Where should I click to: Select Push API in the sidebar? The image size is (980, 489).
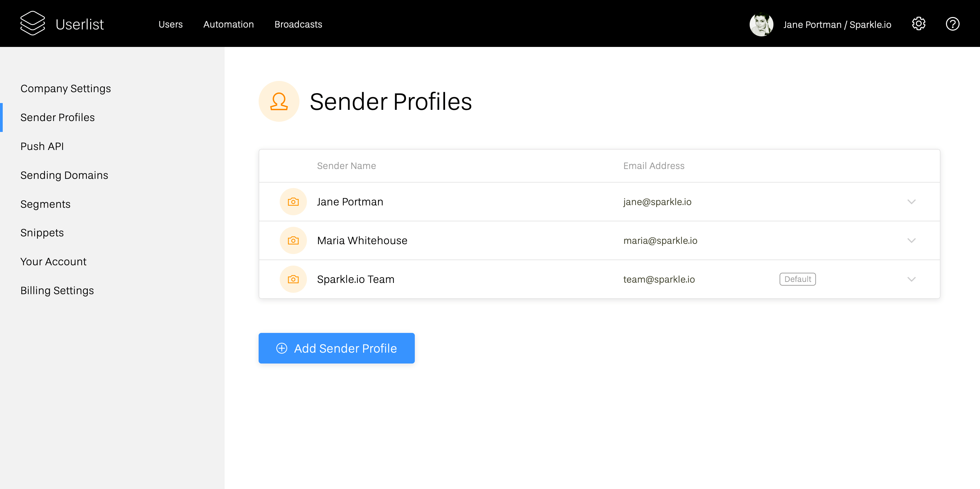(x=42, y=146)
